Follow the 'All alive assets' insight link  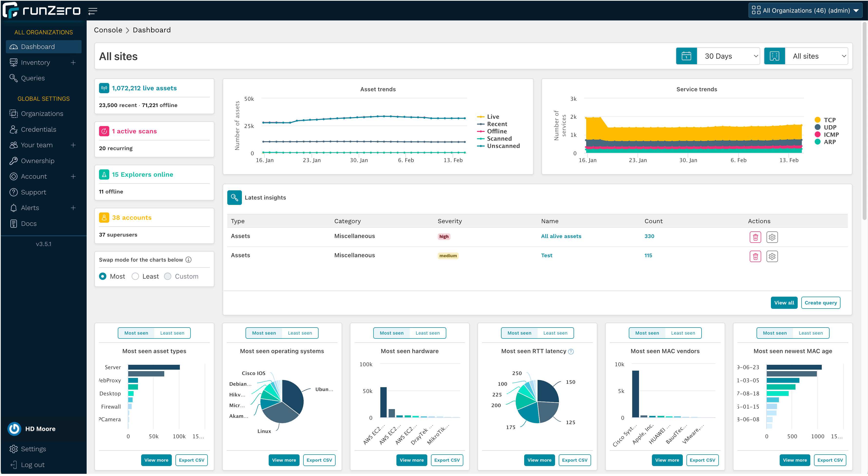click(x=561, y=236)
